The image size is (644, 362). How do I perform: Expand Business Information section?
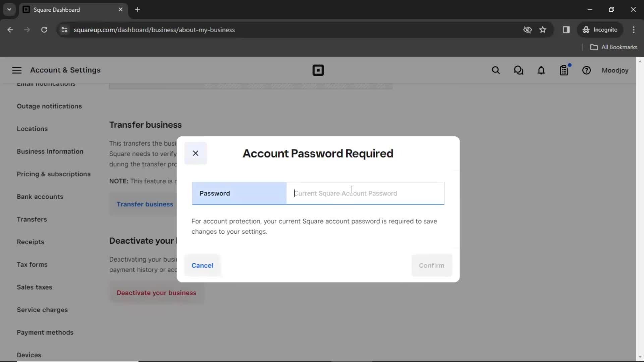(50, 151)
